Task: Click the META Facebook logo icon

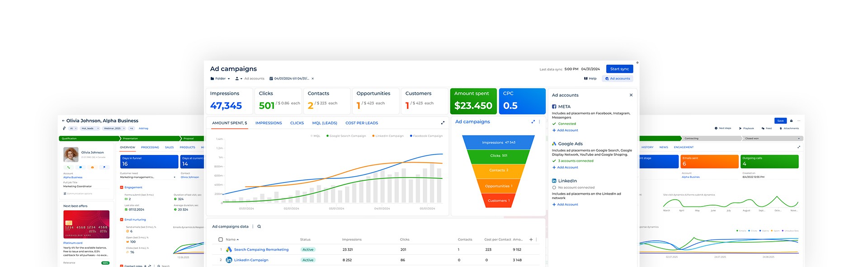Action: 554,107
